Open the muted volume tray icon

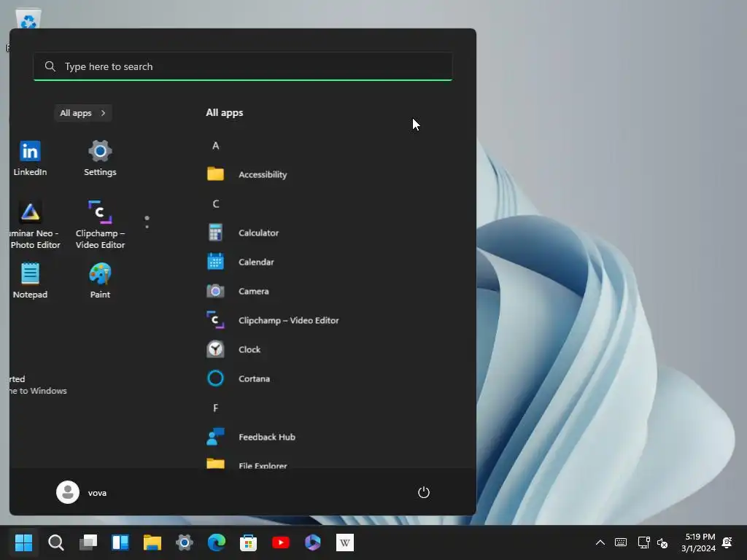pos(662,542)
